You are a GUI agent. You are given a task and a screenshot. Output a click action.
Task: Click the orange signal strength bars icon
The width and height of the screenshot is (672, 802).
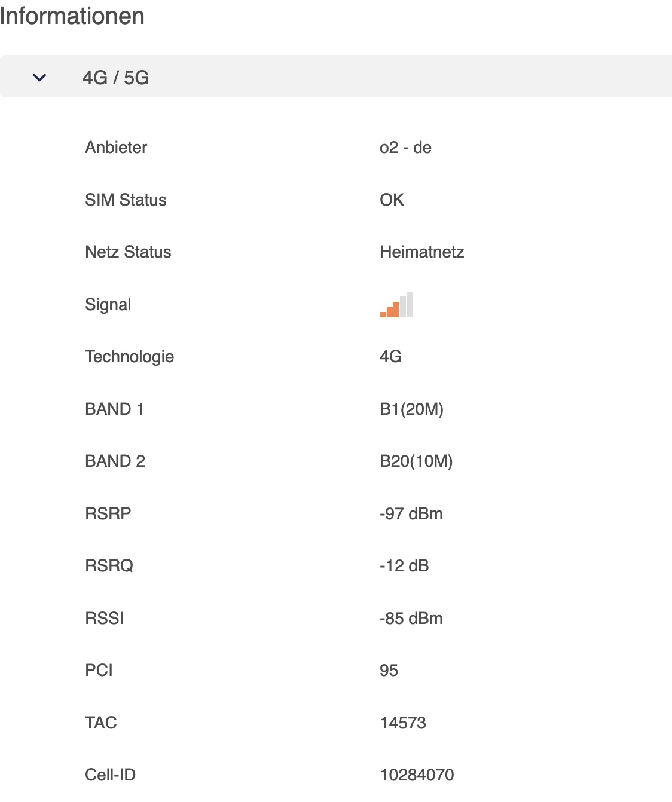pos(396,305)
